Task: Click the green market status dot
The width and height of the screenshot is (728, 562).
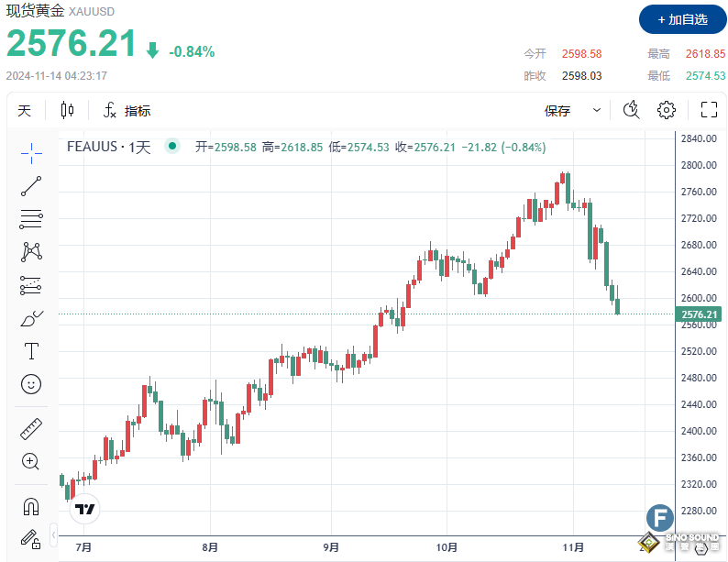Action: click(172, 146)
